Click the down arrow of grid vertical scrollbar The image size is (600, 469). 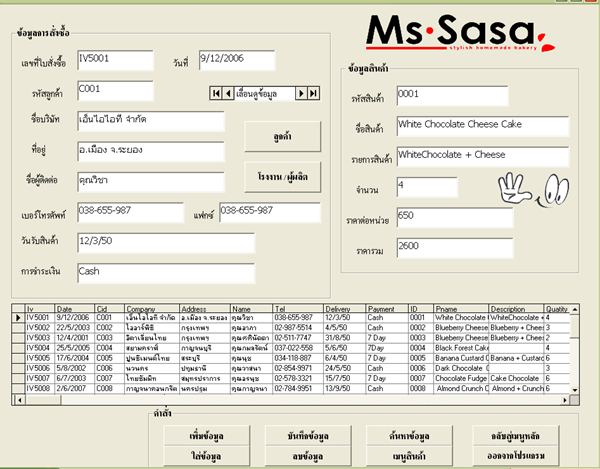tap(575, 389)
